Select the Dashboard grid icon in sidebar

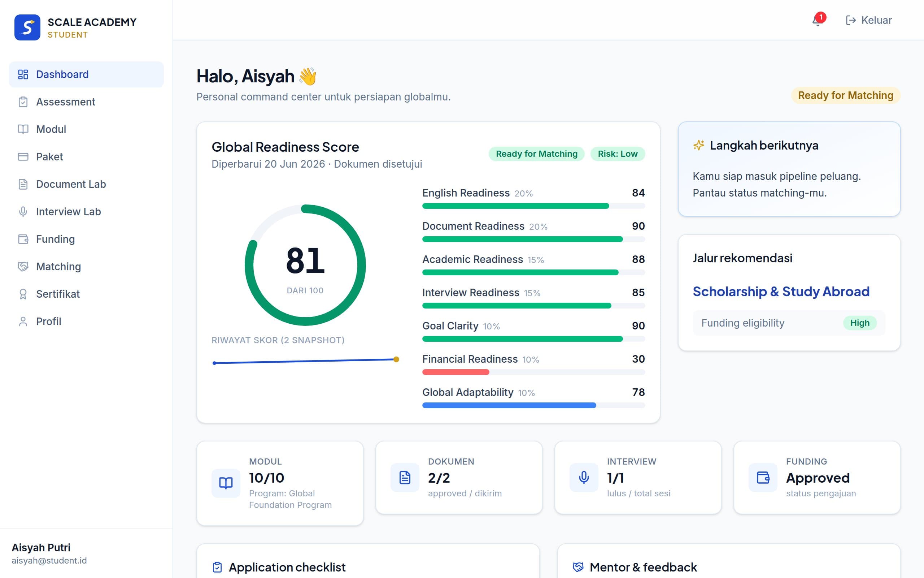23,74
